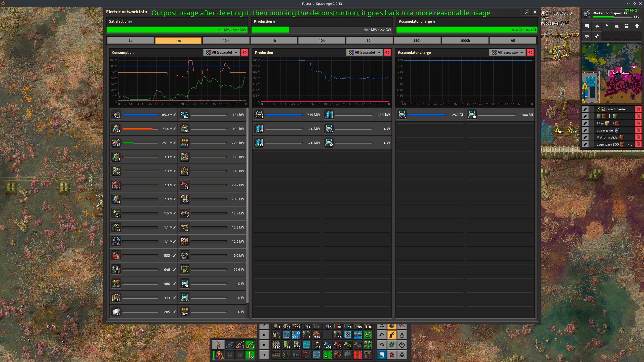This screenshot has width=644, height=362.
Task: Delete the Platform glider pin
Action: click(638, 137)
